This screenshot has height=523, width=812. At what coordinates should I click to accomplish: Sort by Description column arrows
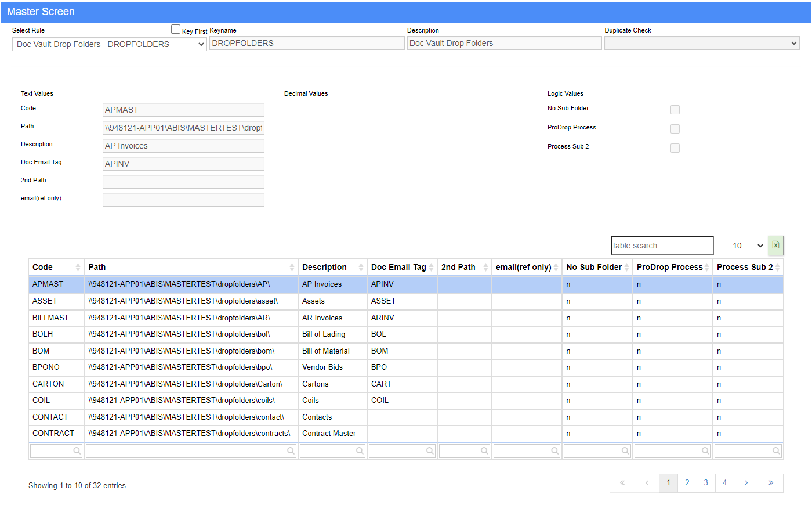click(x=361, y=267)
